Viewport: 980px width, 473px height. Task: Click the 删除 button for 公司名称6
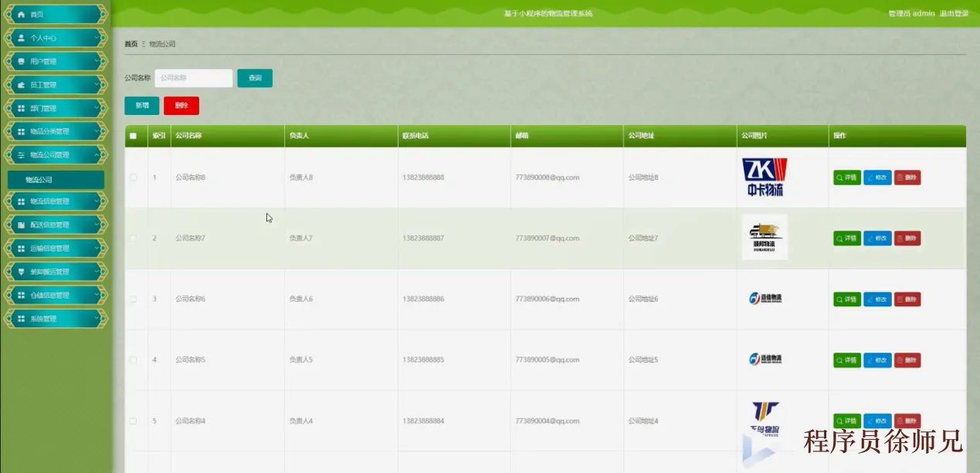907,299
